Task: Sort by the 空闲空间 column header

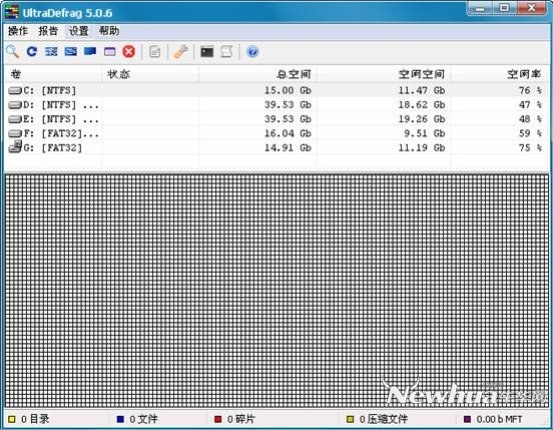Action: pos(383,74)
